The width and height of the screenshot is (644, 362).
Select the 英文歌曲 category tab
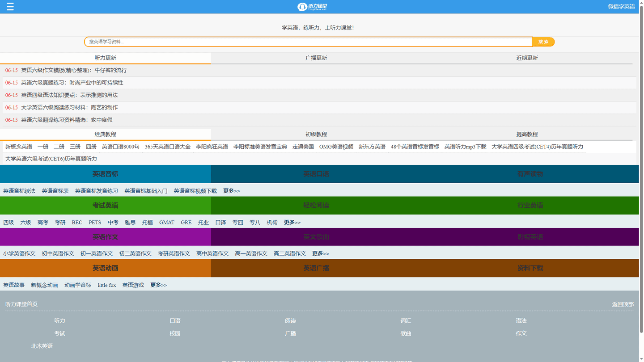tap(316, 237)
